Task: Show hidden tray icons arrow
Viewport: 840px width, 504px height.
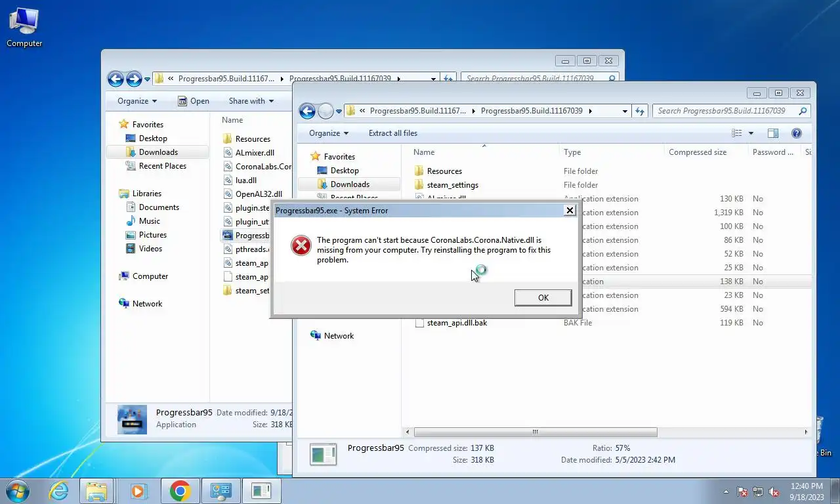Action: [726, 492]
